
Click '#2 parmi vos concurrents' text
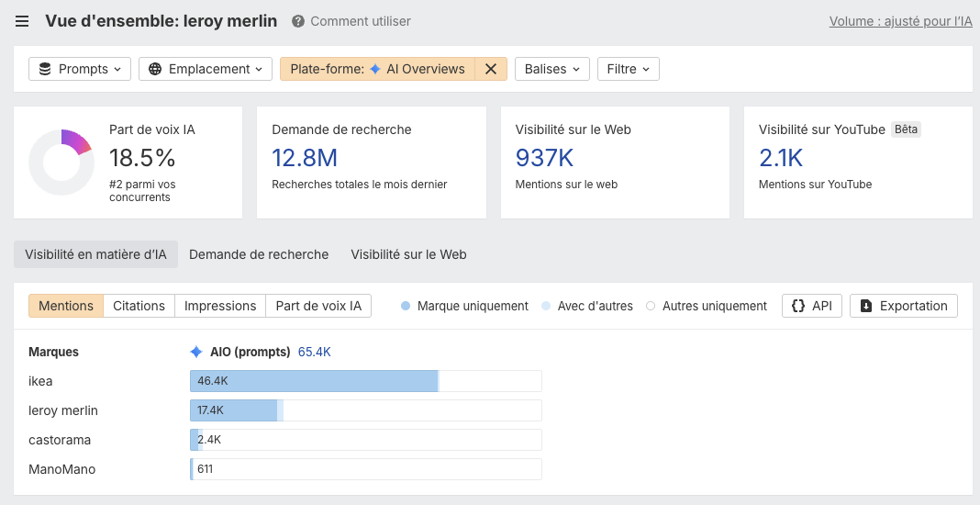[142, 191]
